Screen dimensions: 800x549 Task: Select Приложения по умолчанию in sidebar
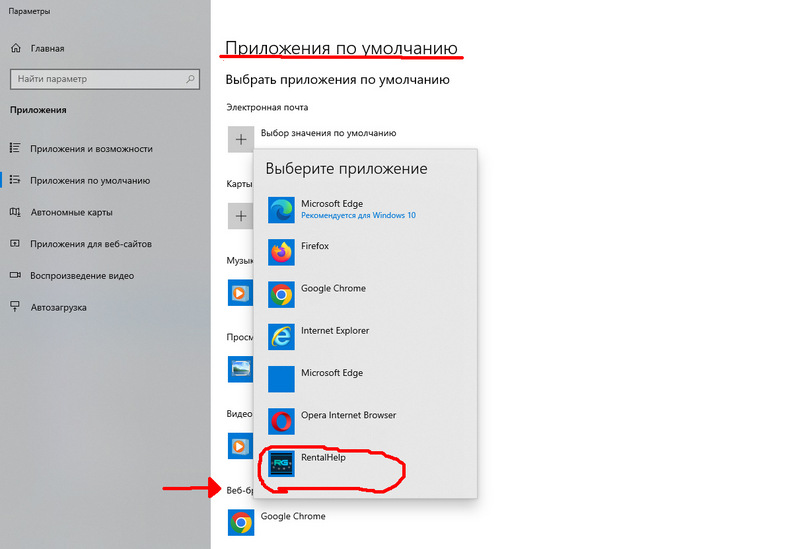pyautogui.click(x=90, y=181)
